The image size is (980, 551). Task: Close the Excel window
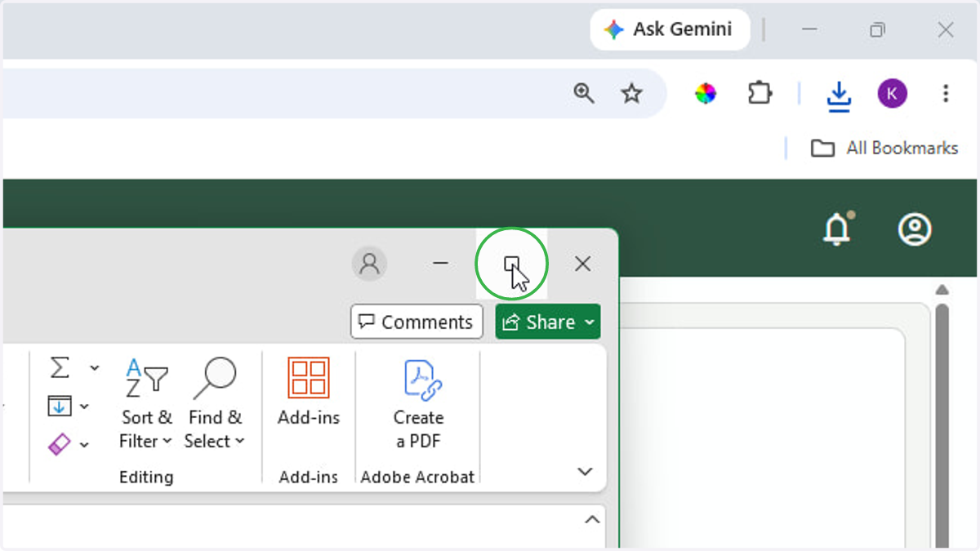[x=582, y=264]
